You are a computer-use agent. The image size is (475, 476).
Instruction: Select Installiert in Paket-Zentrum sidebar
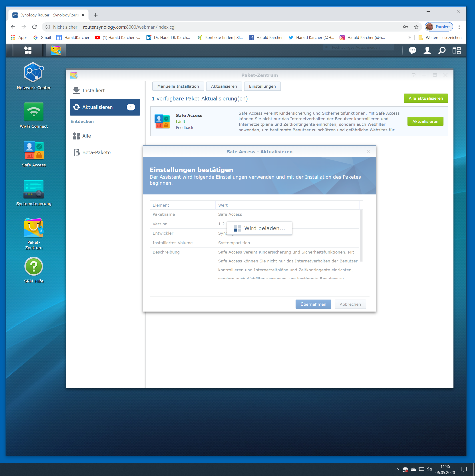(93, 90)
